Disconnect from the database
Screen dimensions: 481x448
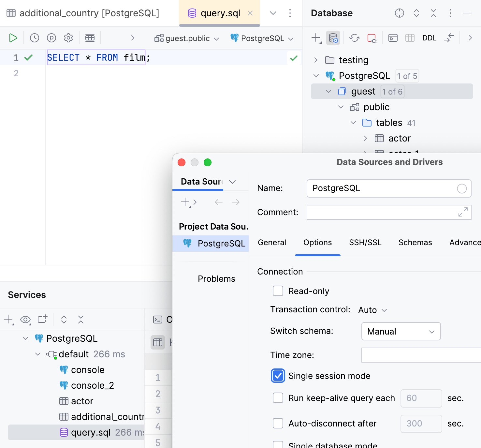[x=372, y=38]
